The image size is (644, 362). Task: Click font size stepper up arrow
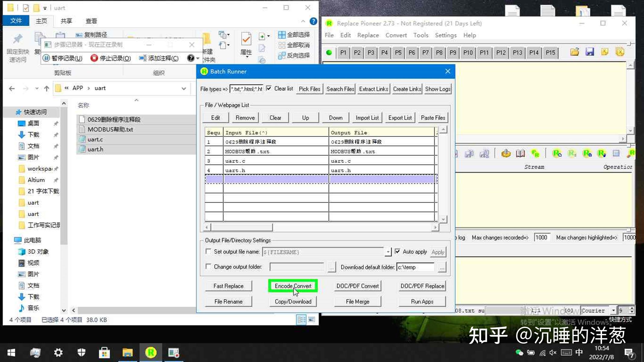click(x=631, y=308)
